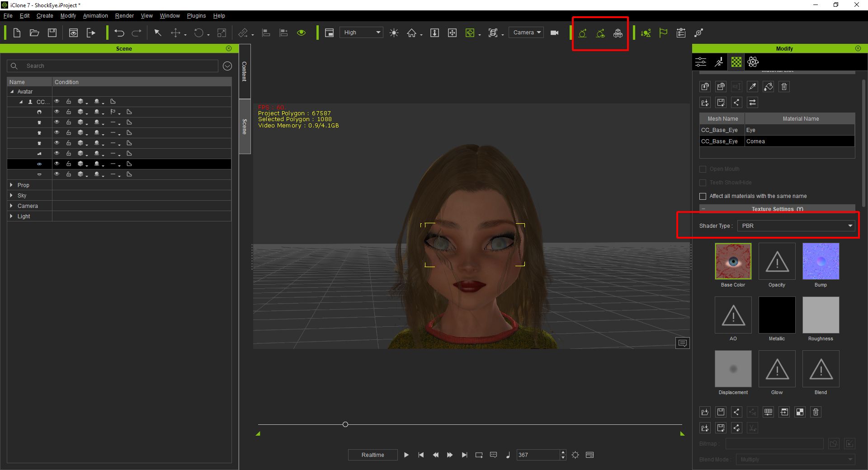Screen dimensions: 868x470
Task: Open the Create menu
Action: point(45,15)
